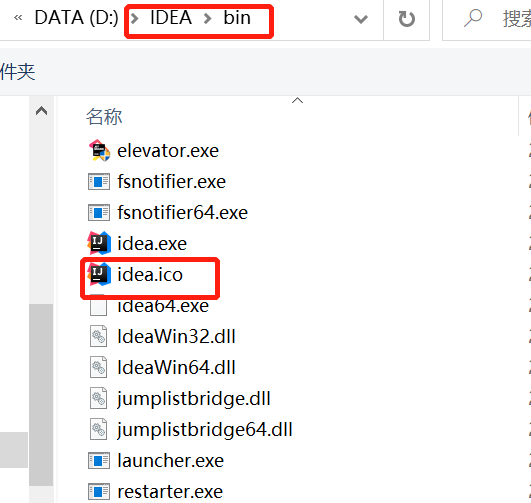Select the launcher.exe file icon
The width and height of the screenshot is (531, 503).
[99, 461]
